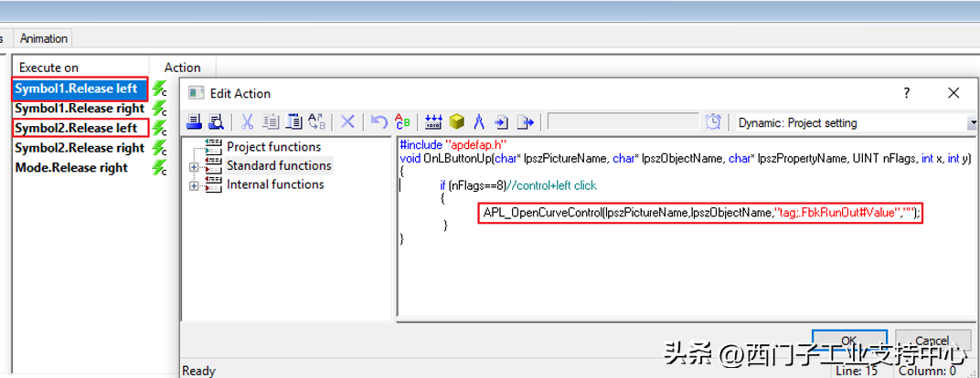
Task: Click the export action icon
Action: coord(526,122)
